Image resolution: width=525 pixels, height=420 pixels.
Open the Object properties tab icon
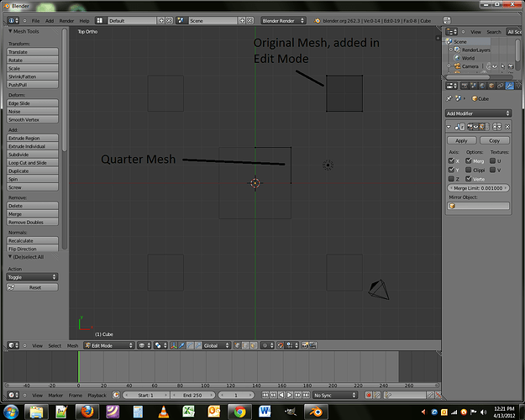click(x=491, y=86)
